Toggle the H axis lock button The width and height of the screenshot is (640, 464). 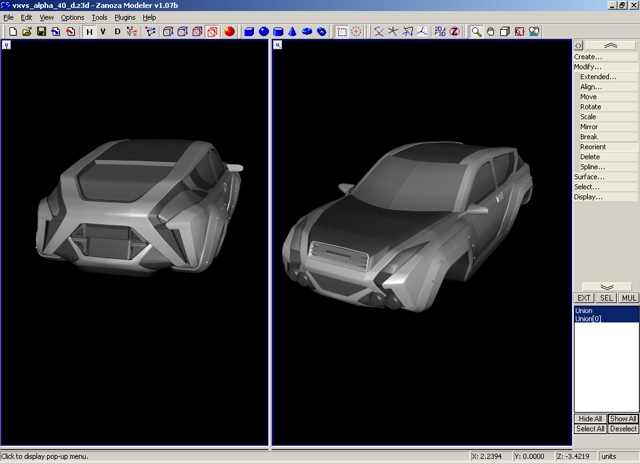89,32
